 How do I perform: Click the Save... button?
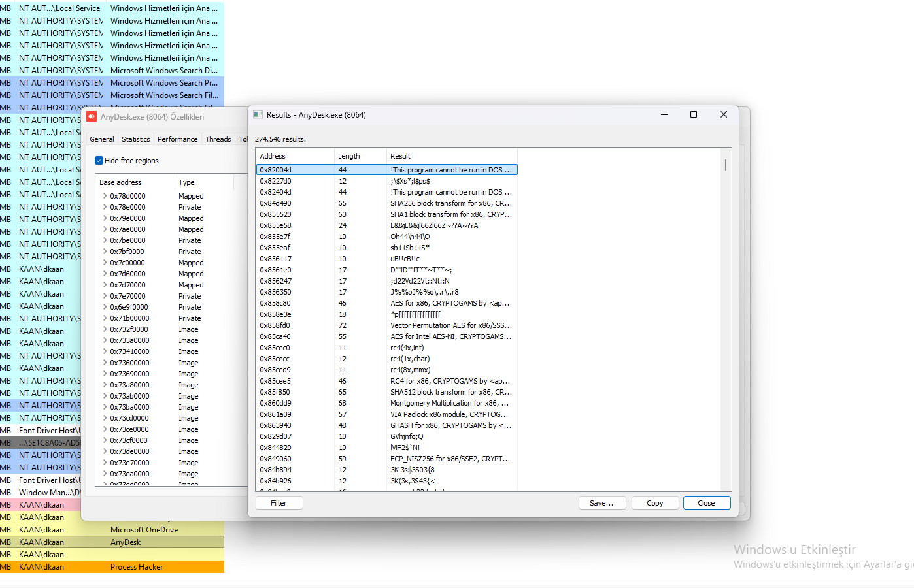(x=602, y=503)
